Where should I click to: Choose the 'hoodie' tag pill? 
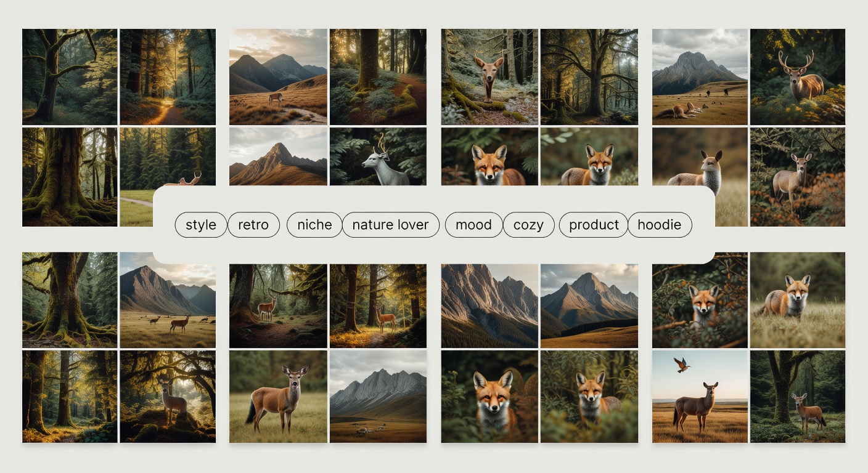pos(660,225)
